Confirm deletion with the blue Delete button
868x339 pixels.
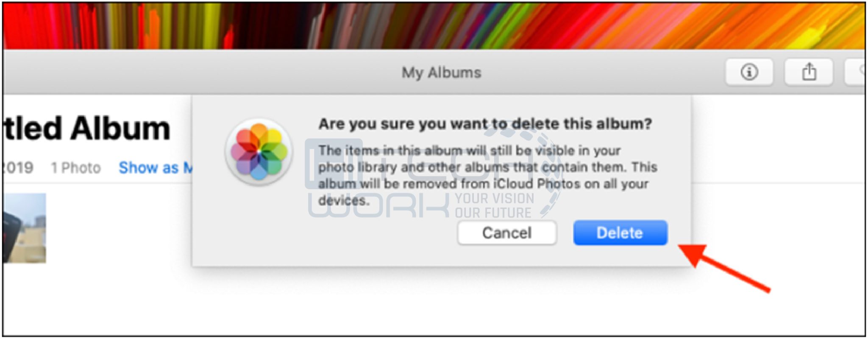[x=620, y=233]
